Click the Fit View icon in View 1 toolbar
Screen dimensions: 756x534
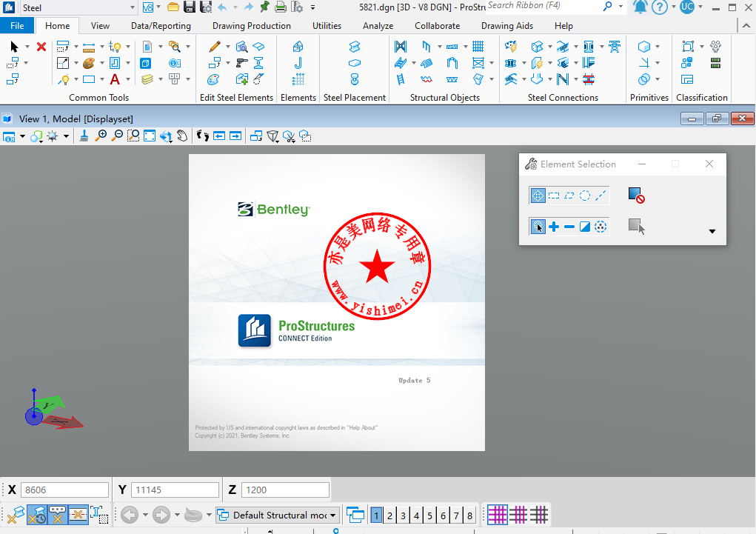pyautogui.click(x=150, y=136)
